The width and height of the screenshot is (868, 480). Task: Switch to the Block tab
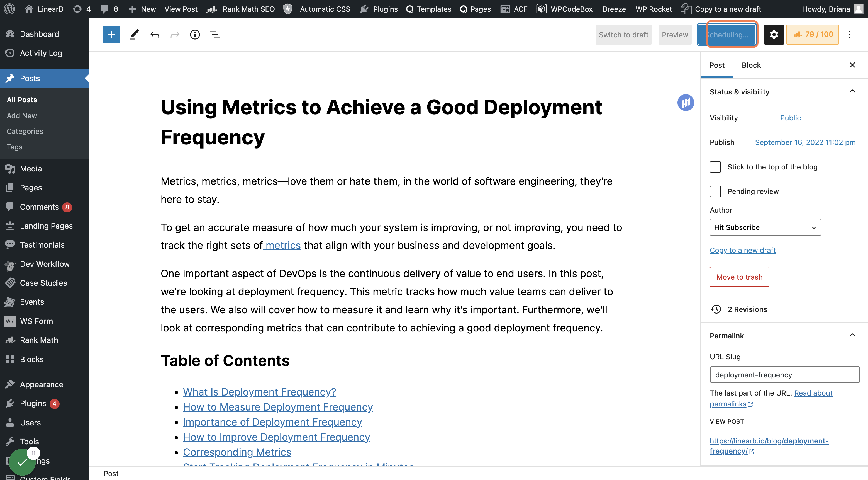[x=751, y=65]
